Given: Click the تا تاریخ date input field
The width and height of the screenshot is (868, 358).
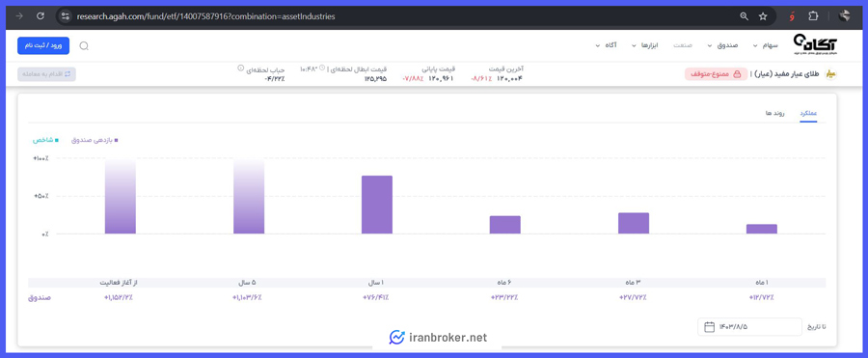Looking at the screenshot, I should click(x=749, y=327).
